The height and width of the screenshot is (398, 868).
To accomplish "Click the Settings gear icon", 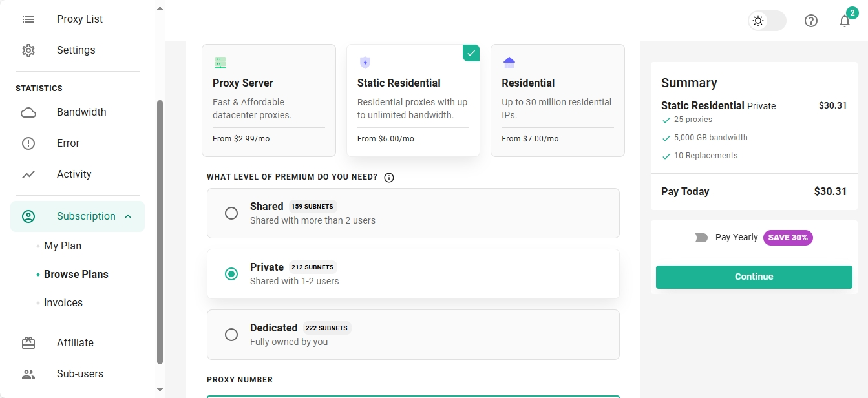I will 28,50.
